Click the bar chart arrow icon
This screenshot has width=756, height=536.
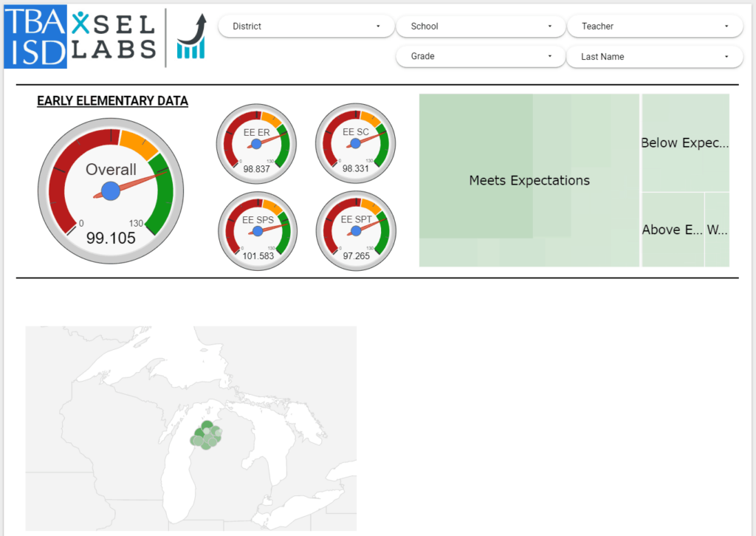click(x=191, y=37)
